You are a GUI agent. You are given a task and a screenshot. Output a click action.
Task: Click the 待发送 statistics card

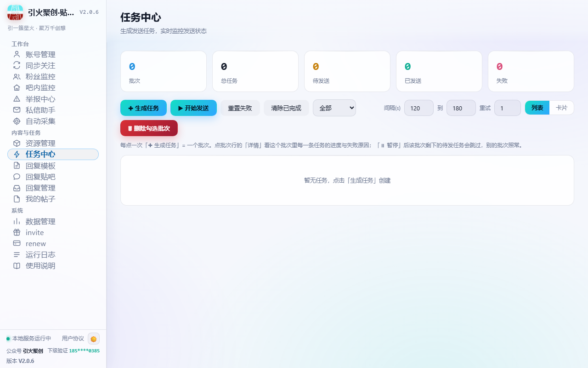click(x=347, y=71)
